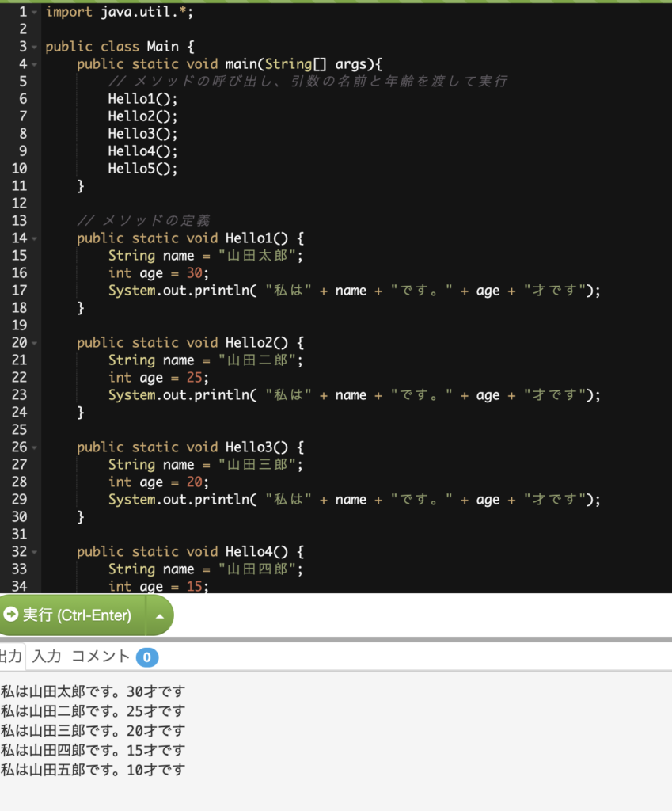
Task: Click the Hello3(); call on line 8
Action: [x=142, y=133]
